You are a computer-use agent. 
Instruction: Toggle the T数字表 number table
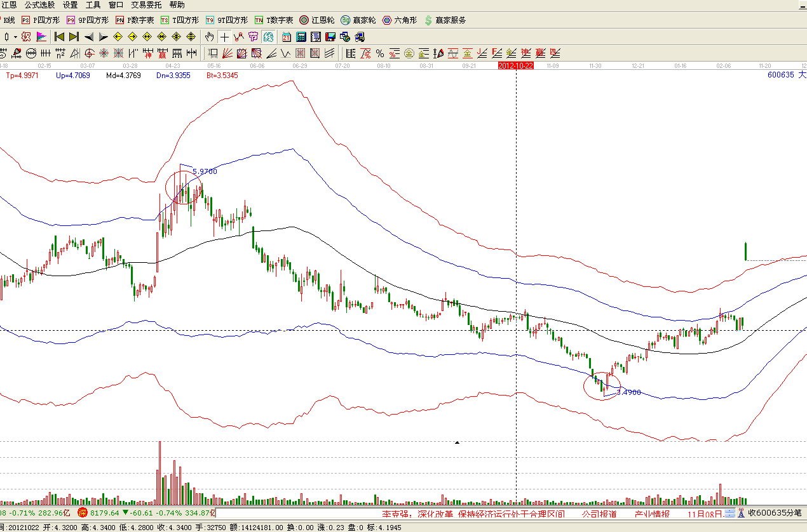[x=274, y=20]
